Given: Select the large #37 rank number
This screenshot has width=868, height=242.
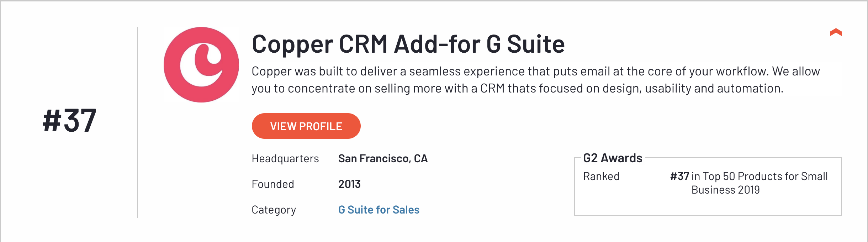Looking at the screenshot, I should 69,121.
